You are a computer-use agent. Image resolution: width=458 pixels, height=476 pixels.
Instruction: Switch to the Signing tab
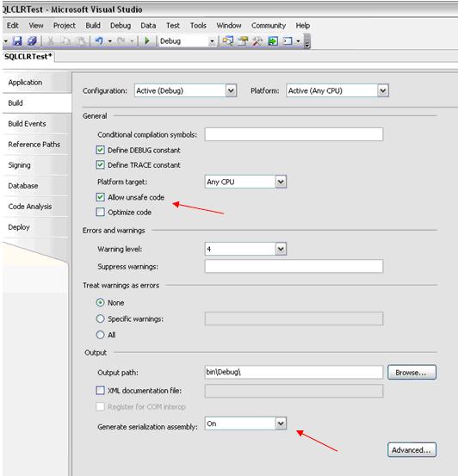[x=19, y=165]
